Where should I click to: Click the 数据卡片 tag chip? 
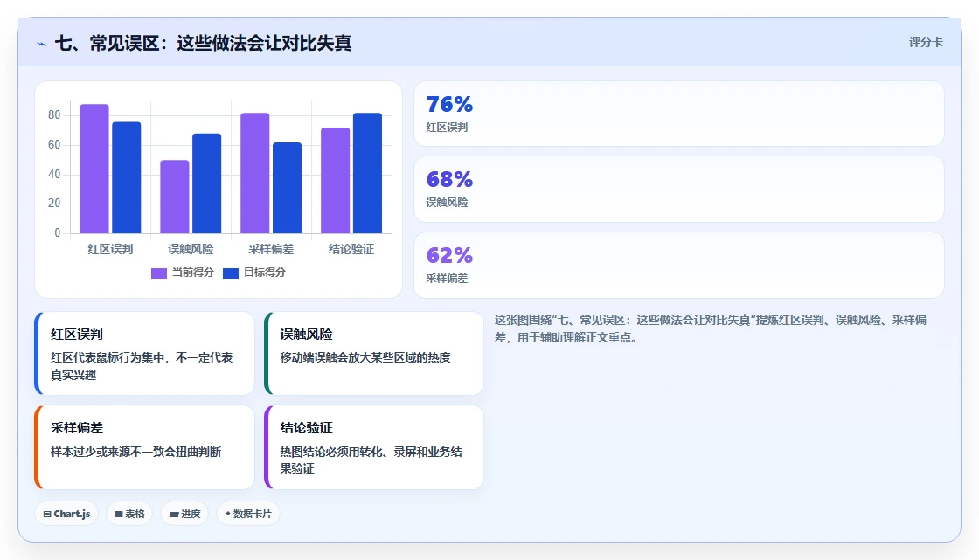tap(248, 514)
